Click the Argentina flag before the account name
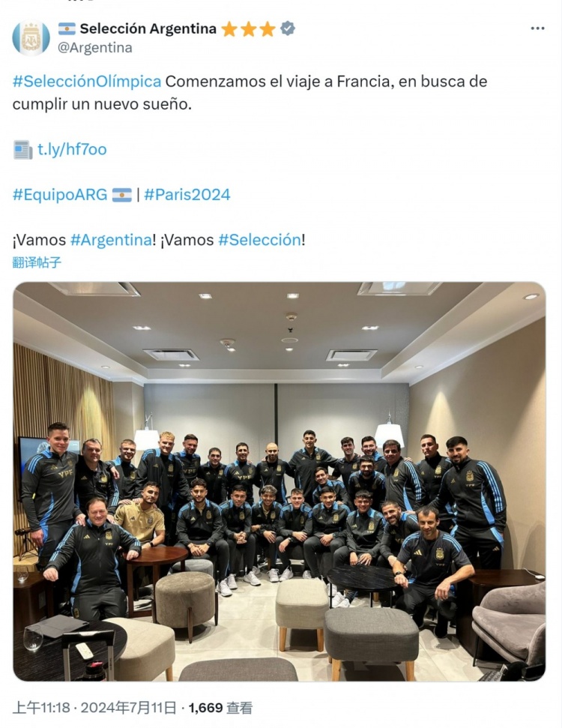 pyautogui.click(x=67, y=28)
